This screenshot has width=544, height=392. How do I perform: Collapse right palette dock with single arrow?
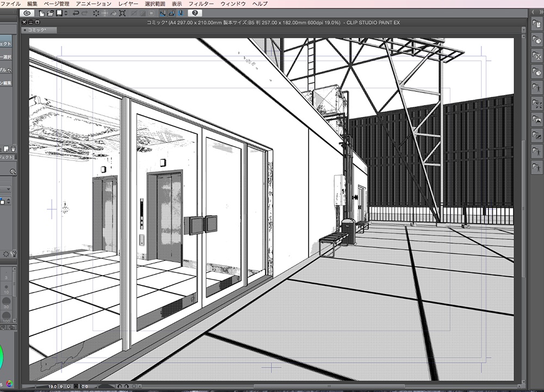533,12
